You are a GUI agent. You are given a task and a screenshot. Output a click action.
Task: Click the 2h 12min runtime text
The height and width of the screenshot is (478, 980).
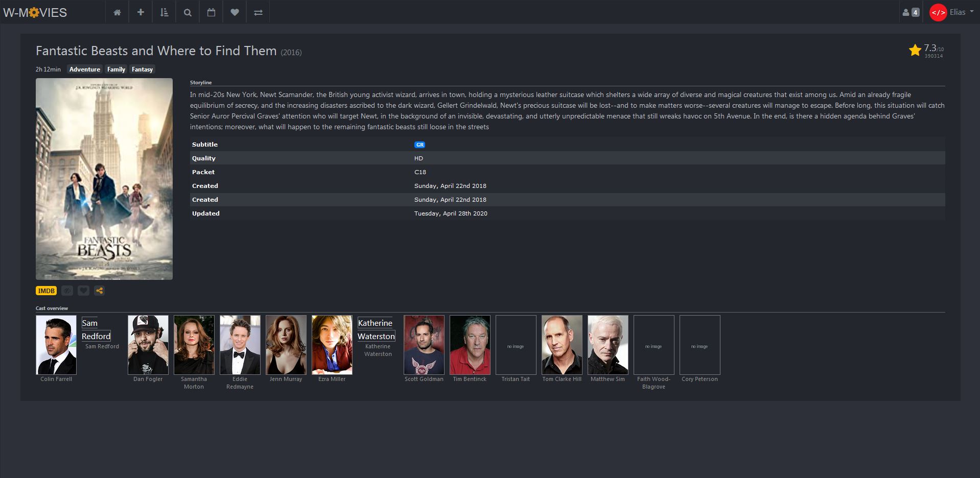(x=48, y=69)
